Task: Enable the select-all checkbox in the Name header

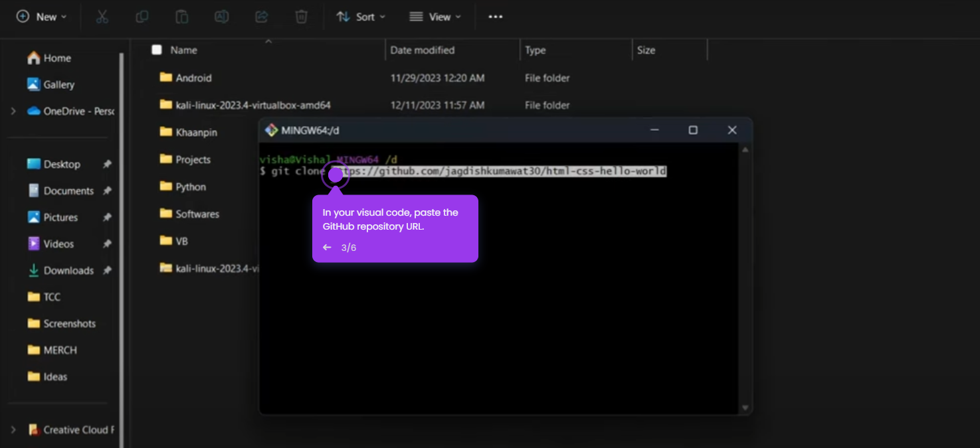Action: pyautogui.click(x=157, y=50)
